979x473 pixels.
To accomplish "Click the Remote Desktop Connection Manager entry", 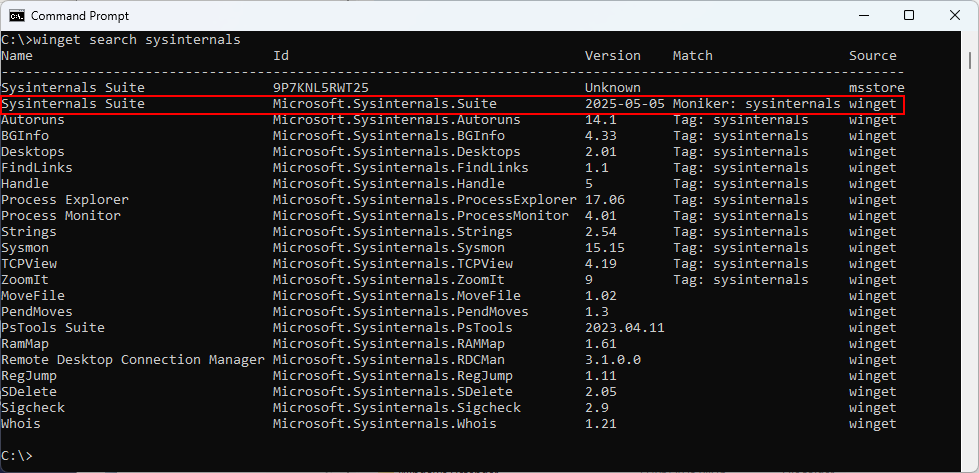I will point(133,360).
